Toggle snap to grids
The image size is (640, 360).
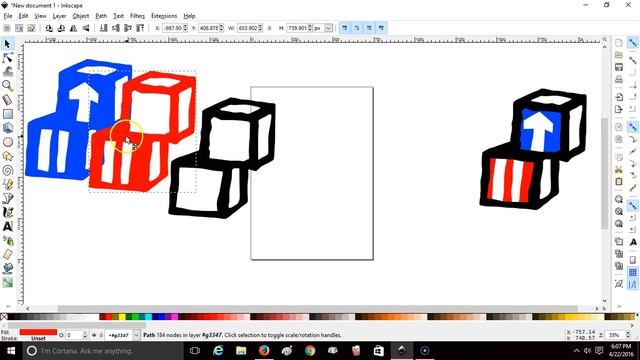(633, 272)
